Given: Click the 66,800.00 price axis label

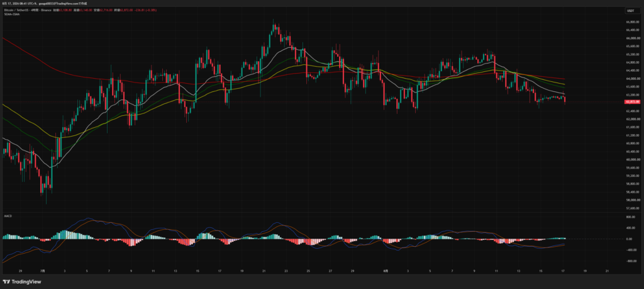Looking at the screenshot, I should tap(631, 22).
